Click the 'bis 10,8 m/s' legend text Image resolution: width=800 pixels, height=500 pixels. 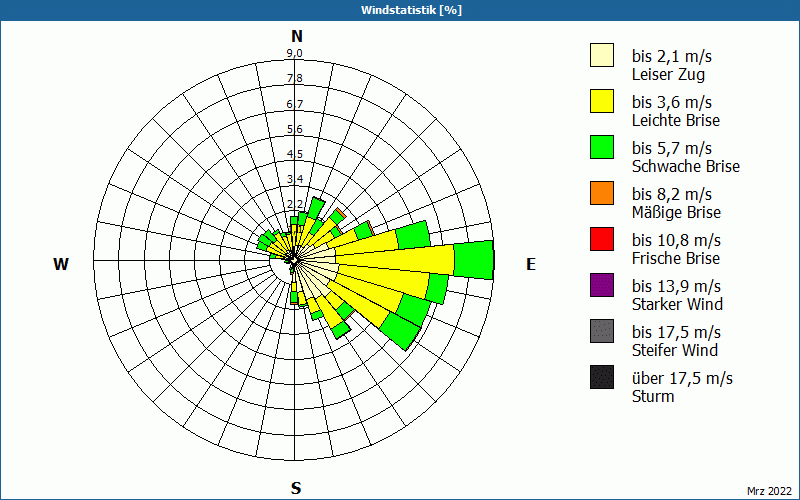point(676,239)
